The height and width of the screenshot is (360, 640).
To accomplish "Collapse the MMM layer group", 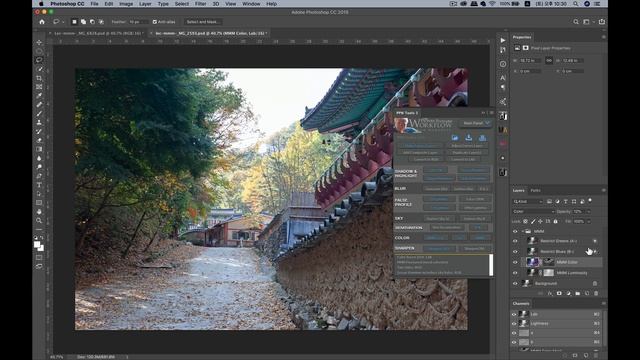I will pyautogui.click(x=522, y=231).
